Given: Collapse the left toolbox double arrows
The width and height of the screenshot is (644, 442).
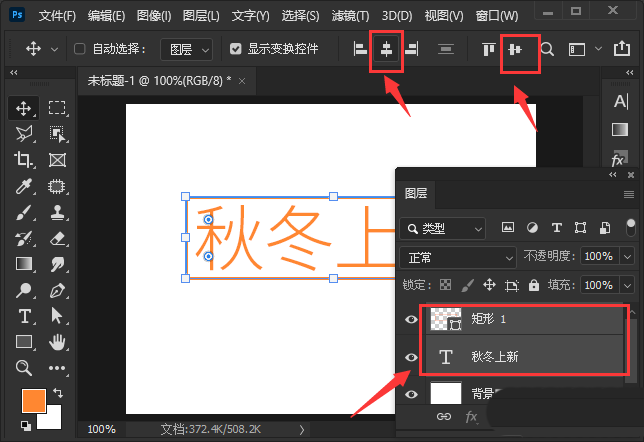Looking at the screenshot, I should pos(14,73).
